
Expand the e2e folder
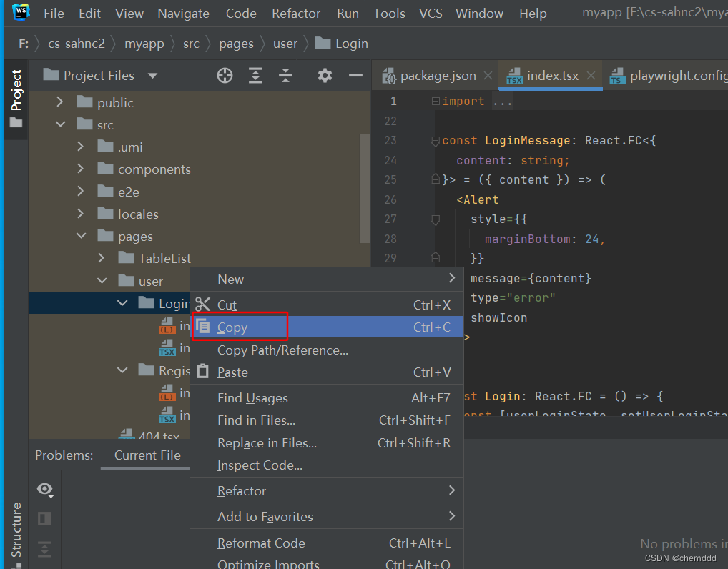click(80, 191)
